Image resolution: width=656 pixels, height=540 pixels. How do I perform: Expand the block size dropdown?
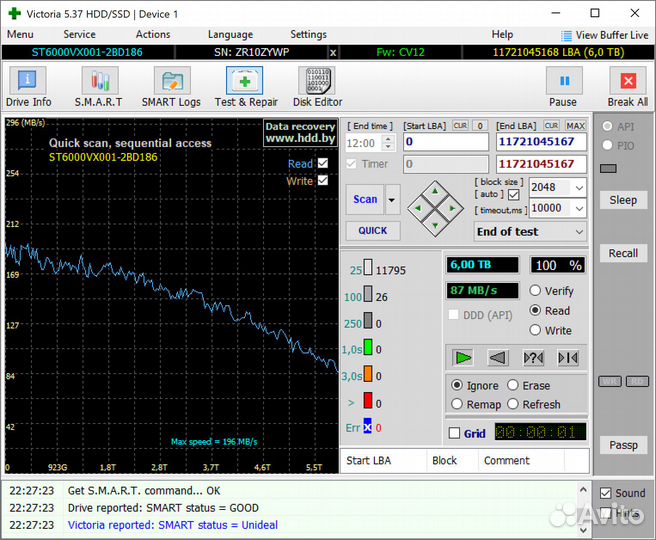point(577,187)
